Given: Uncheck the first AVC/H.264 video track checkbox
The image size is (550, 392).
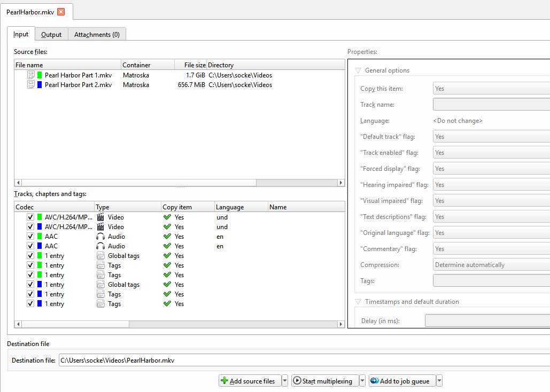Looking at the screenshot, I should point(30,217).
